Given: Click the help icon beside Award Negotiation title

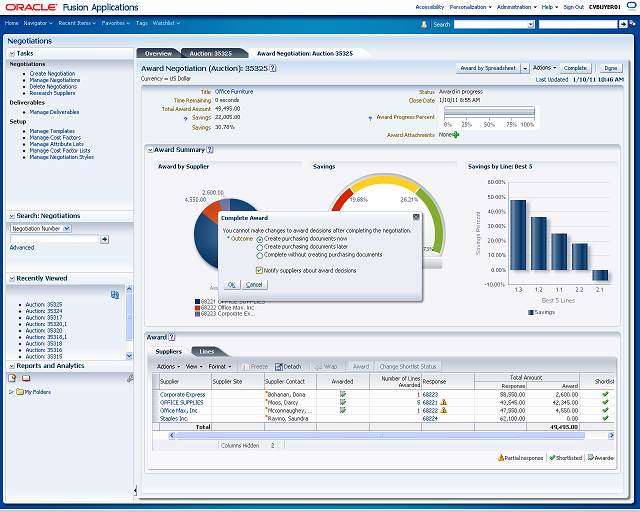Looking at the screenshot, I should pos(273,68).
